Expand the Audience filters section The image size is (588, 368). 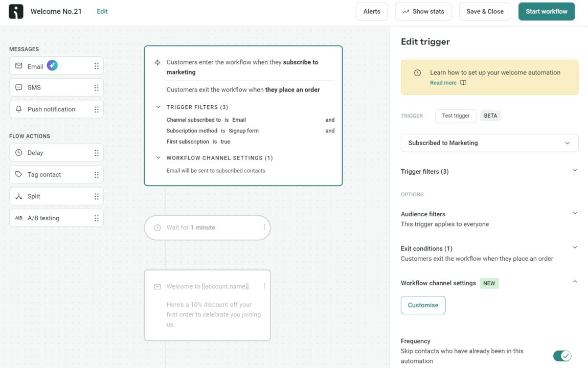[x=575, y=213]
